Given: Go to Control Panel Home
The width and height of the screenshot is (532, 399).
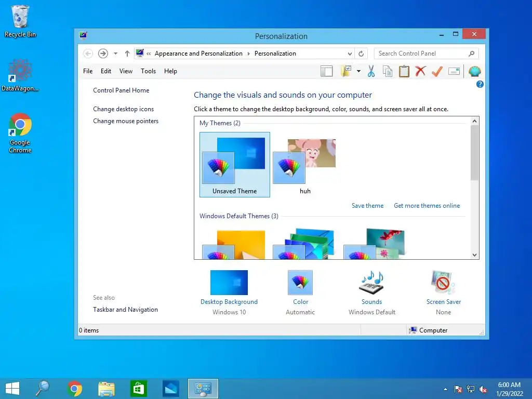Looking at the screenshot, I should point(121,90).
